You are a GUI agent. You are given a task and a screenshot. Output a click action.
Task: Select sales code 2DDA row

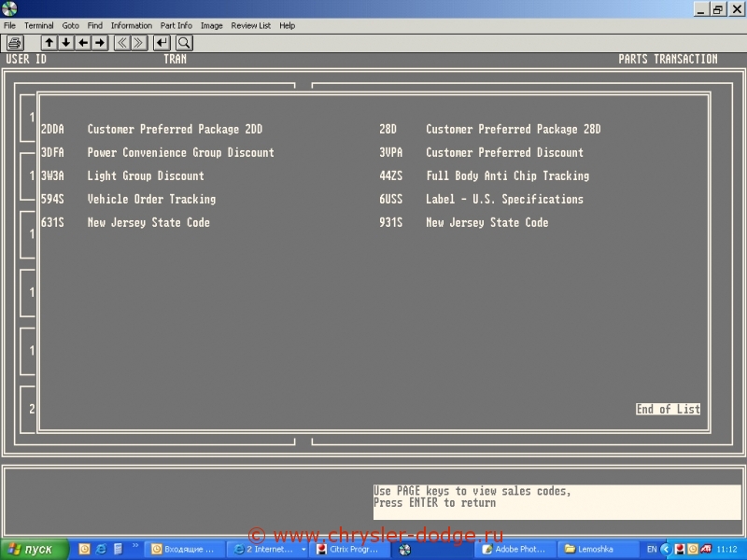tap(151, 129)
